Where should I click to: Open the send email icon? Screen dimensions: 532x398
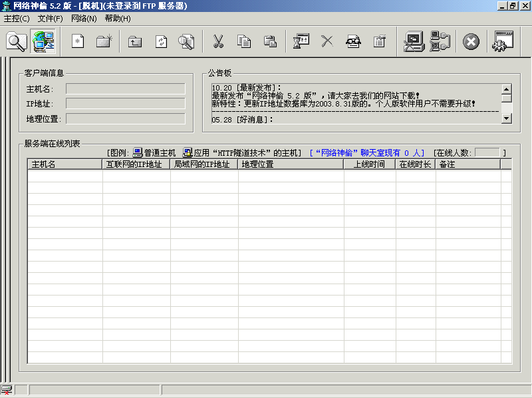pos(353,41)
